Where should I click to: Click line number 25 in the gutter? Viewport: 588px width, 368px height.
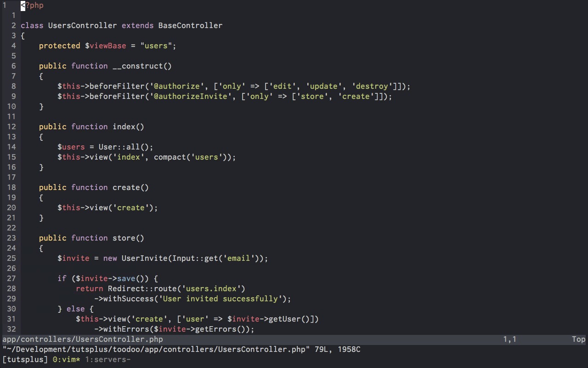(x=11, y=259)
